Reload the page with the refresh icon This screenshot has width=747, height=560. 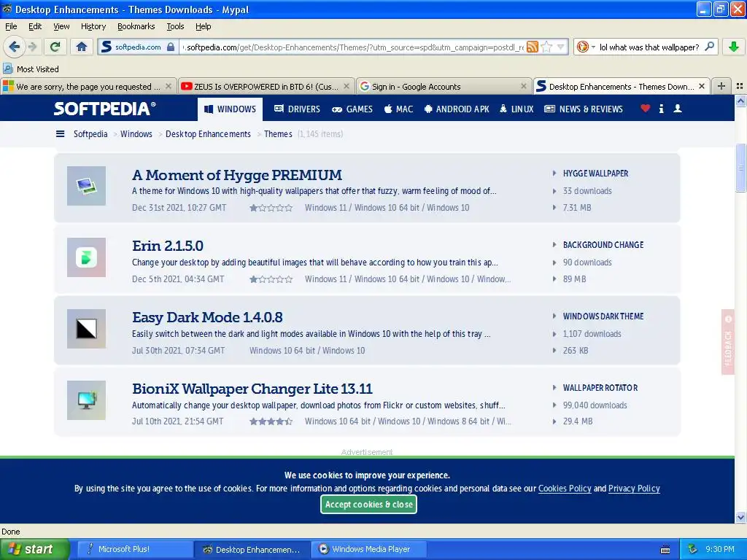point(55,47)
